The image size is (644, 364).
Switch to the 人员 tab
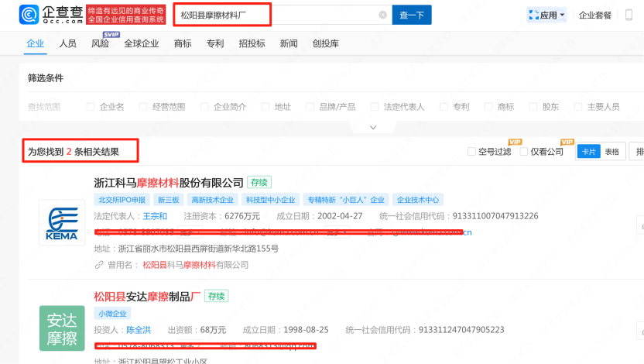coord(68,43)
